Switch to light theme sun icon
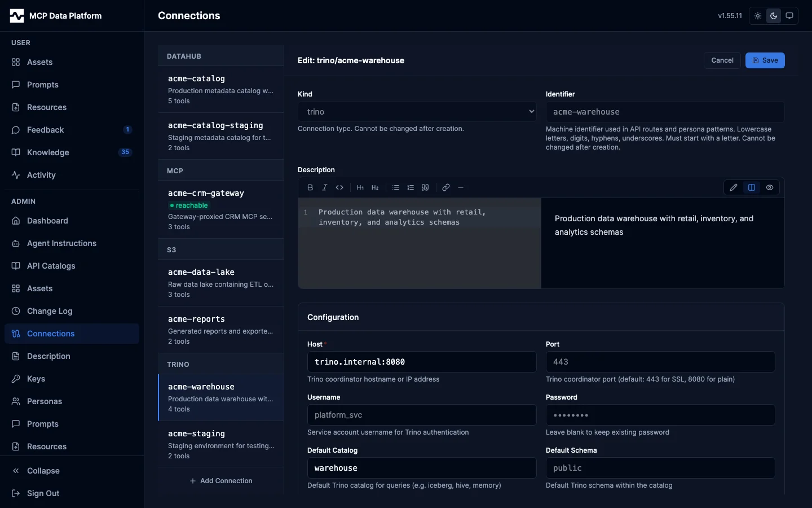The width and height of the screenshot is (812, 508). [x=758, y=16]
